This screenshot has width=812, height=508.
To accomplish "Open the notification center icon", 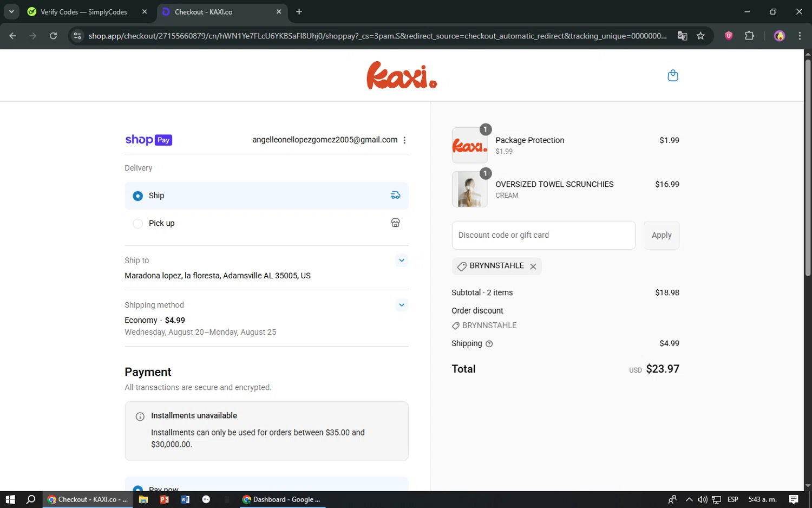I will 794,499.
